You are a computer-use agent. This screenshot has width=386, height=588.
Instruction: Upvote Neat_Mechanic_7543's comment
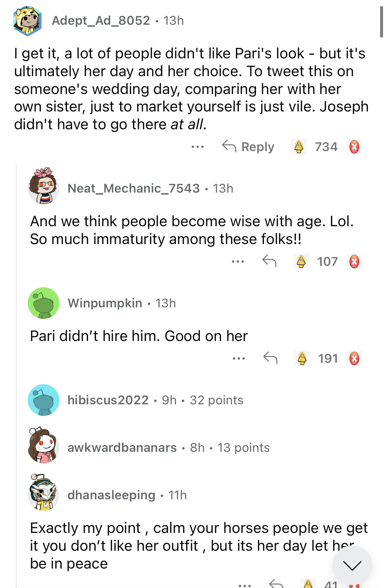pos(301,262)
